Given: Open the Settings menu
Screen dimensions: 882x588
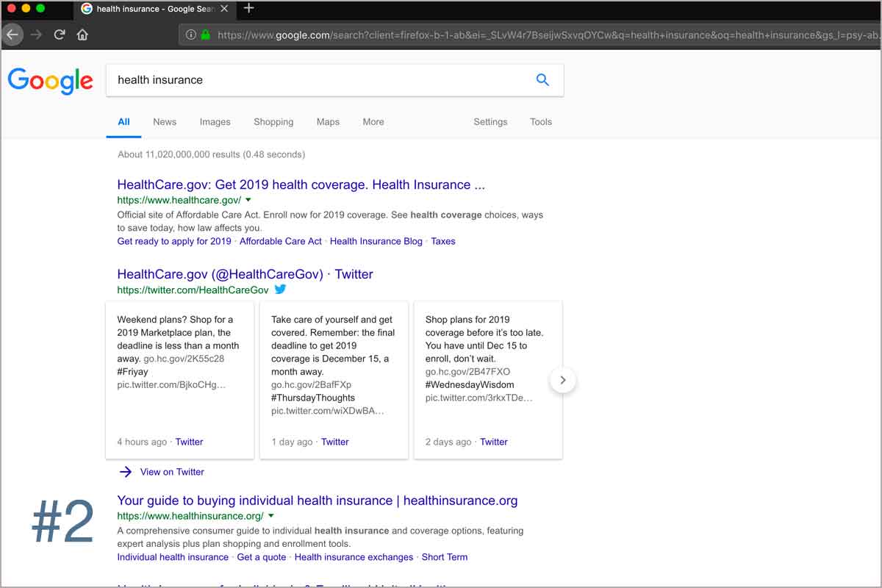Looking at the screenshot, I should (x=490, y=122).
